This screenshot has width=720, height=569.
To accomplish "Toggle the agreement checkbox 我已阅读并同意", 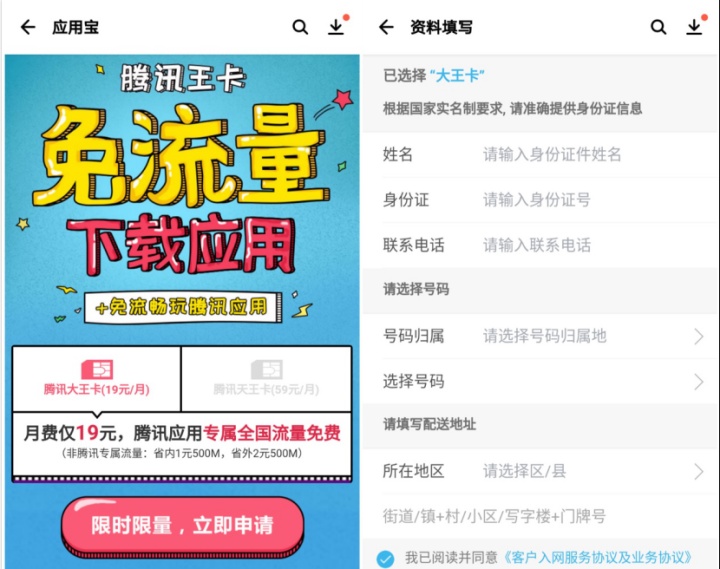I will pyautogui.click(x=385, y=558).
